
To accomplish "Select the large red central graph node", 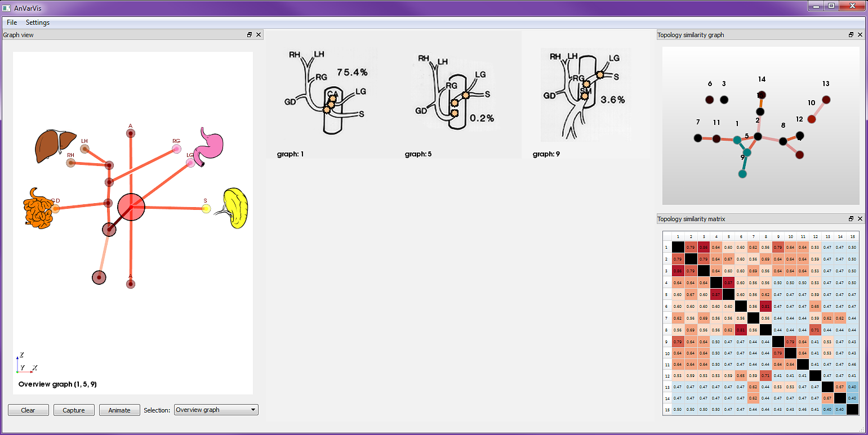I will (x=131, y=207).
